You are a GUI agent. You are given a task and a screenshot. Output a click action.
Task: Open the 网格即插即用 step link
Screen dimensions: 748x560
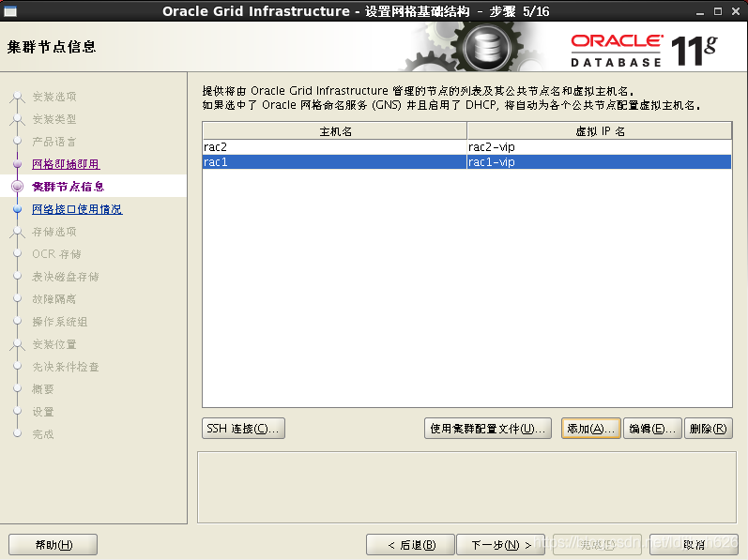click(66, 164)
